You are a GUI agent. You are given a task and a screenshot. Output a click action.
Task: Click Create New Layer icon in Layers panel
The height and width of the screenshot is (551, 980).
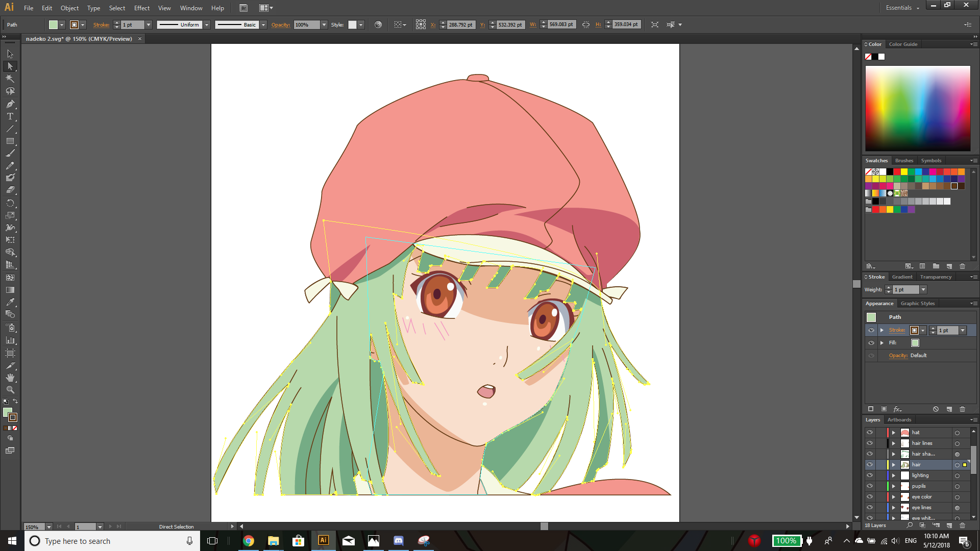click(949, 525)
